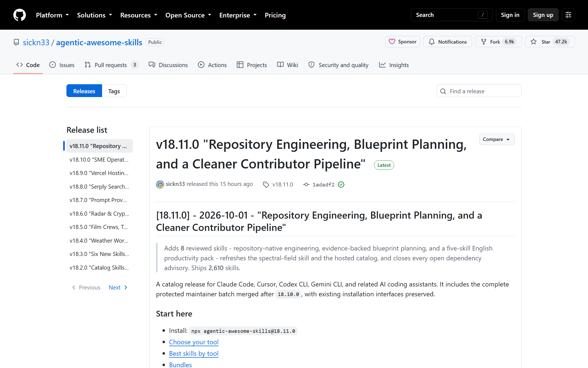Click the Latest release badge
This screenshot has height=368, width=588.
point(384,165)
